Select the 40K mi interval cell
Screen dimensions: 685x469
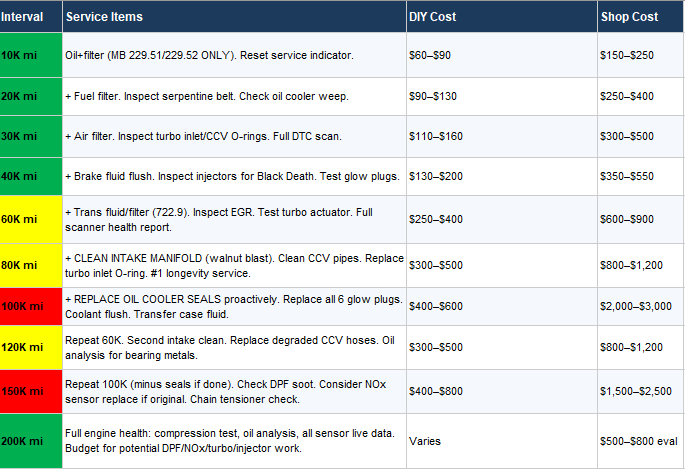[30, 176]
